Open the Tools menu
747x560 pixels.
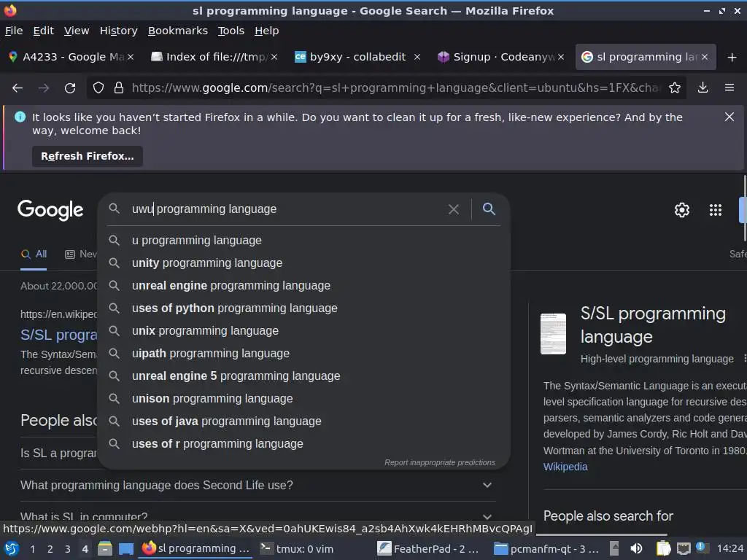pos(231,31)
